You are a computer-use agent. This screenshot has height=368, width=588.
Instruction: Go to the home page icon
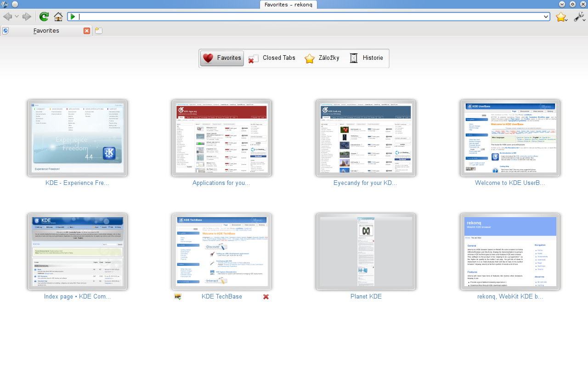point(58,17)
